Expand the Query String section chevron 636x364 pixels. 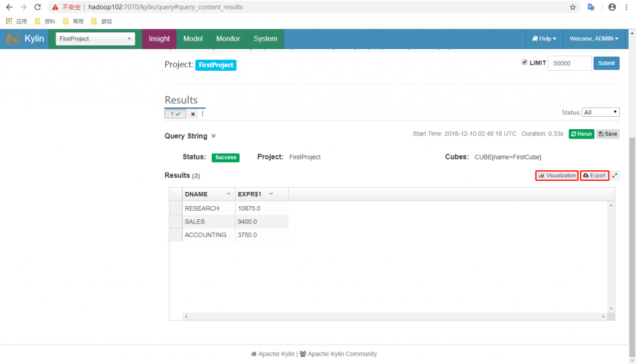pyautogui.click(x=214, y=136)
